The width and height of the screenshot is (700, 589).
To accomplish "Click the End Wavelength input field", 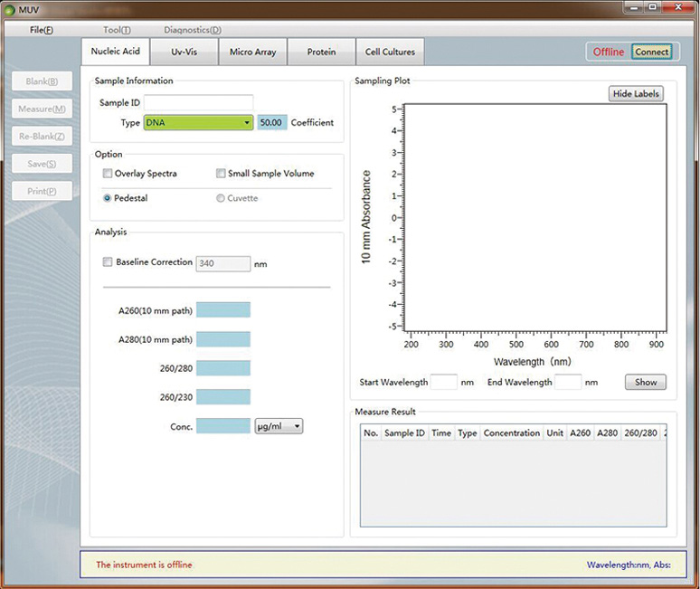I will (x=567, y=383).
